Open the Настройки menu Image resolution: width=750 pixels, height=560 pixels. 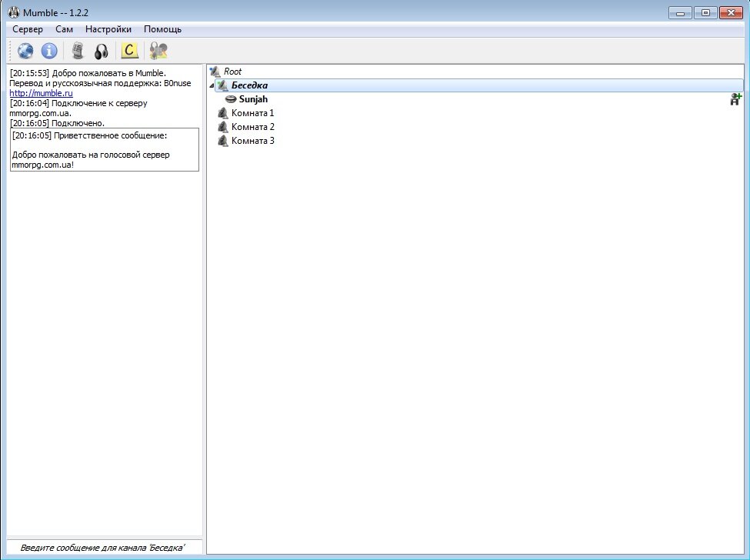[x=108, y=29]
